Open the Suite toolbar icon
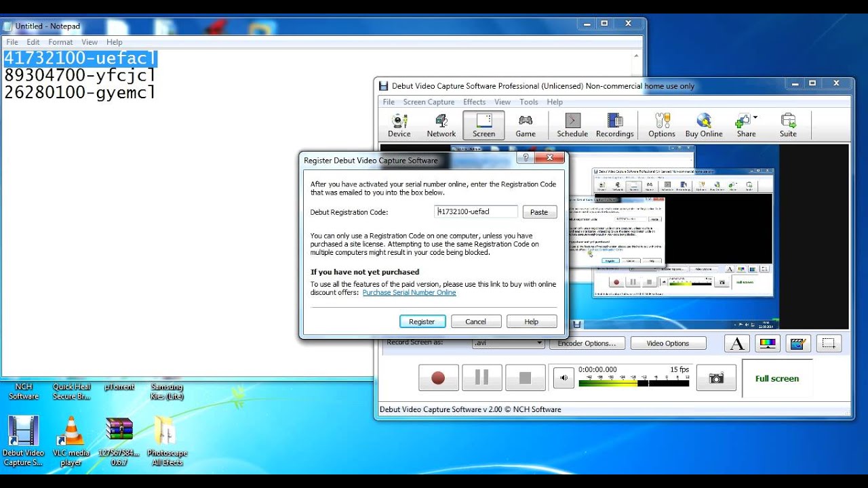 click(788, 125)
